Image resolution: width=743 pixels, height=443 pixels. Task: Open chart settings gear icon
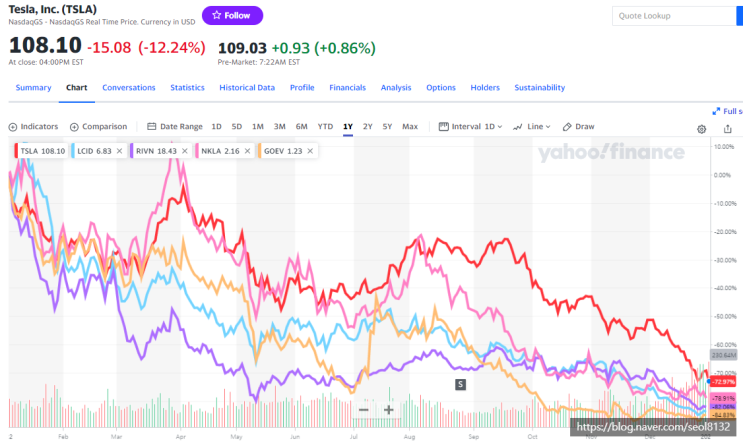[x=702, y=129]
